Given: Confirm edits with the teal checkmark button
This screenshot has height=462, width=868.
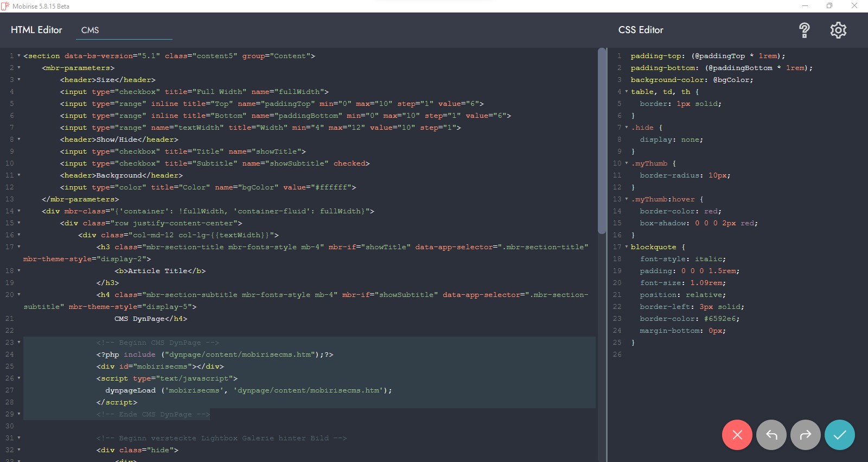Looking at the screenshot, I should click(x=839, y=435).
